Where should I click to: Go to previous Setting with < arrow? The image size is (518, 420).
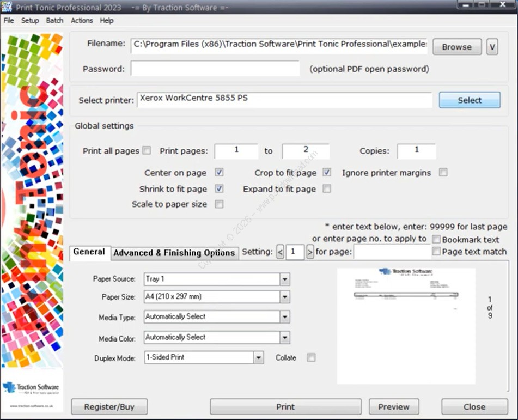click(x=280, y=252)
